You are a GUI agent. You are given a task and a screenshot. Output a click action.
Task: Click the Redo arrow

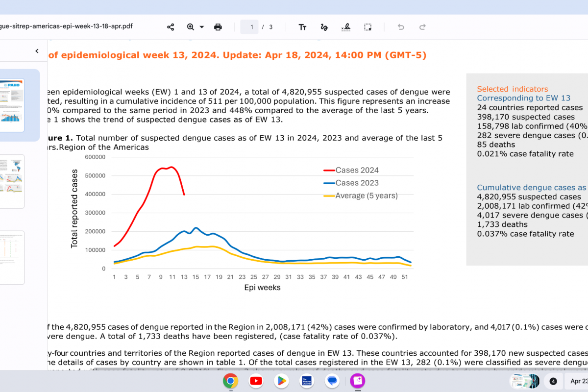tap(422, 27)
